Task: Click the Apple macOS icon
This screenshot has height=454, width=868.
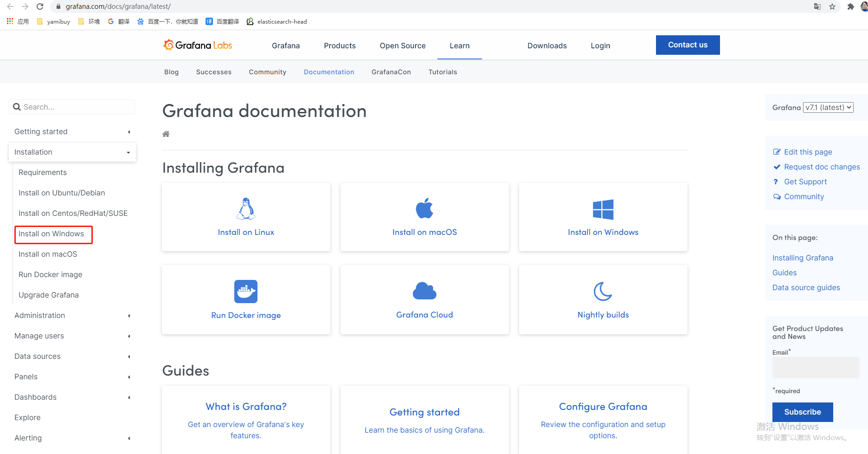Action: (x=424, y=208)
